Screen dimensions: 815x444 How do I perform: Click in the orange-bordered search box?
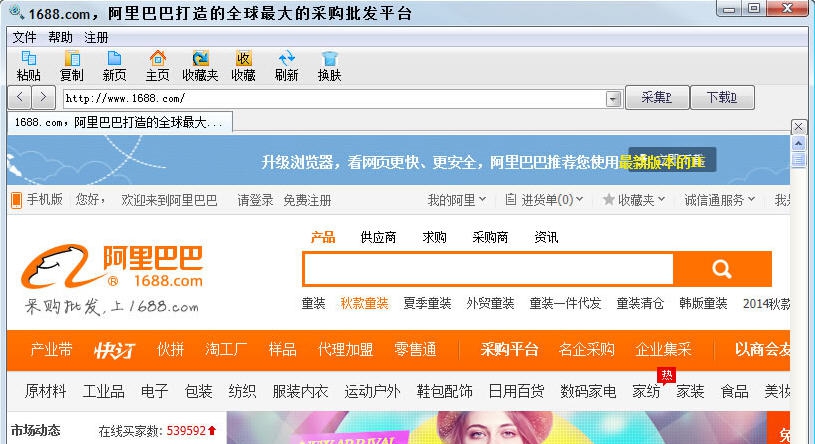point(488,269)
